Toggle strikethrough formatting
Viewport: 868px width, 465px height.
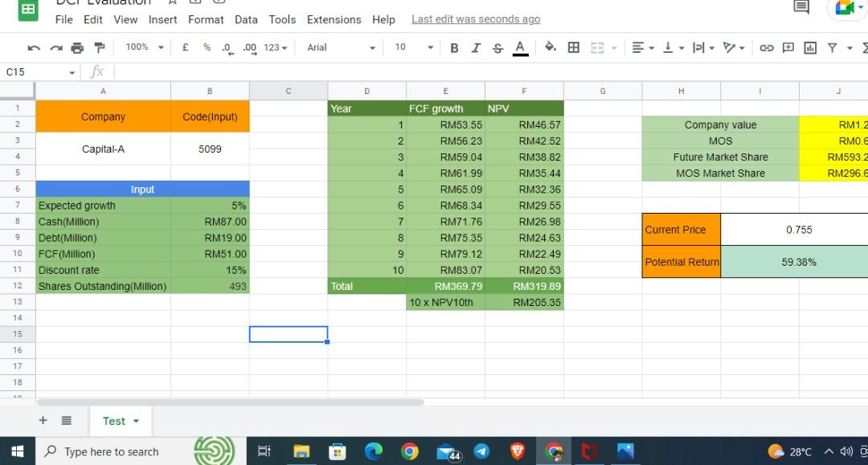click(x=497, y=48)
